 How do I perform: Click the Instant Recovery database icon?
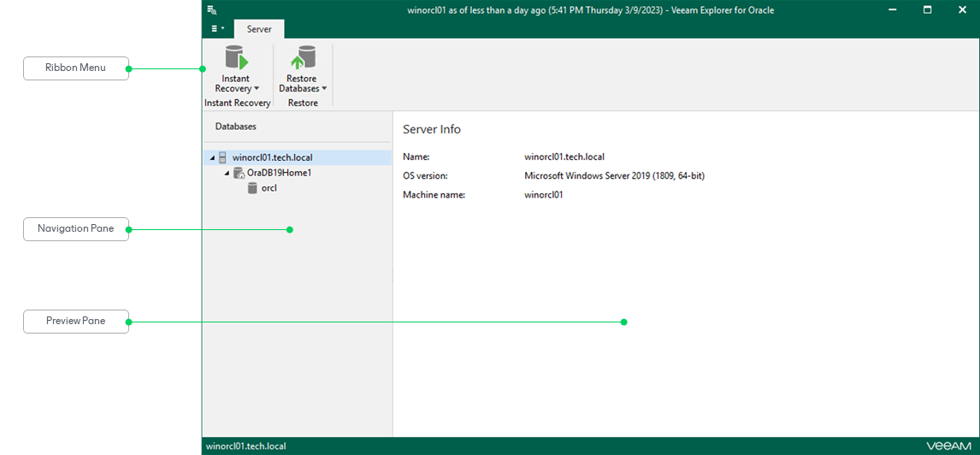tap(236, 58)
